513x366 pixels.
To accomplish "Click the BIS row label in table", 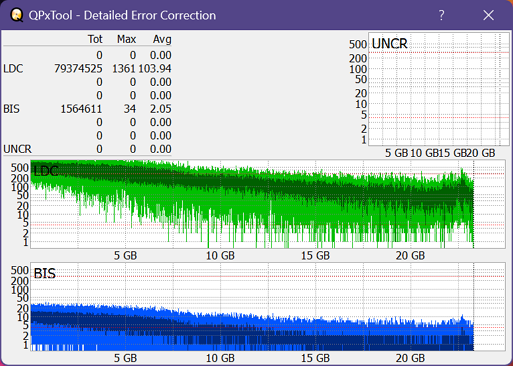I will pos(12,109).
